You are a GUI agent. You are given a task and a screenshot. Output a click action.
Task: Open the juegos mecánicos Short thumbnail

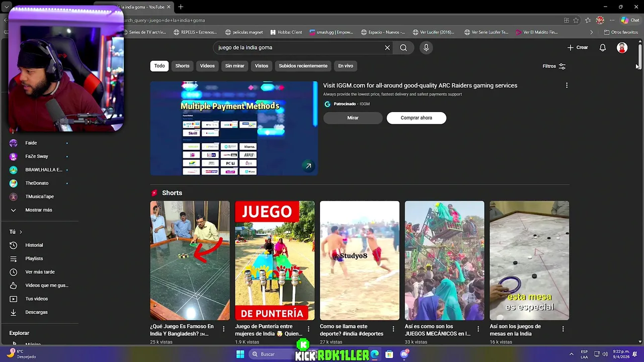[445, 260]
